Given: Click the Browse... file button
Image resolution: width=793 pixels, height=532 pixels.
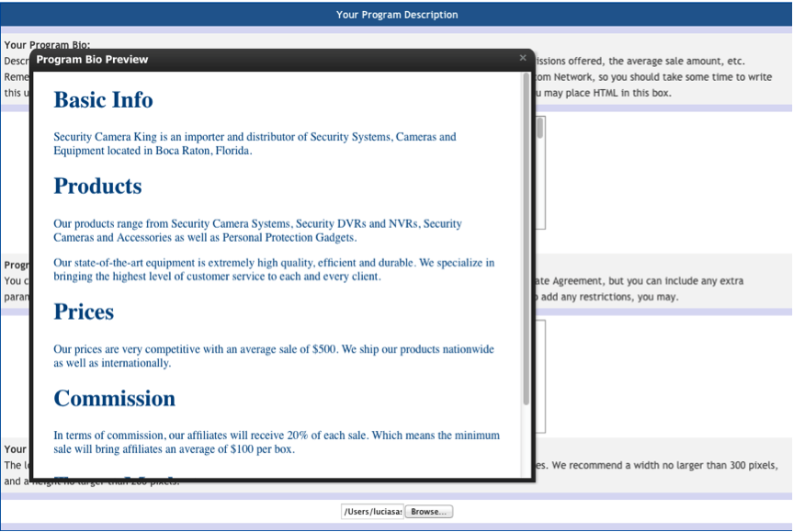Looking at the screenshot, I should pos(428,512).
